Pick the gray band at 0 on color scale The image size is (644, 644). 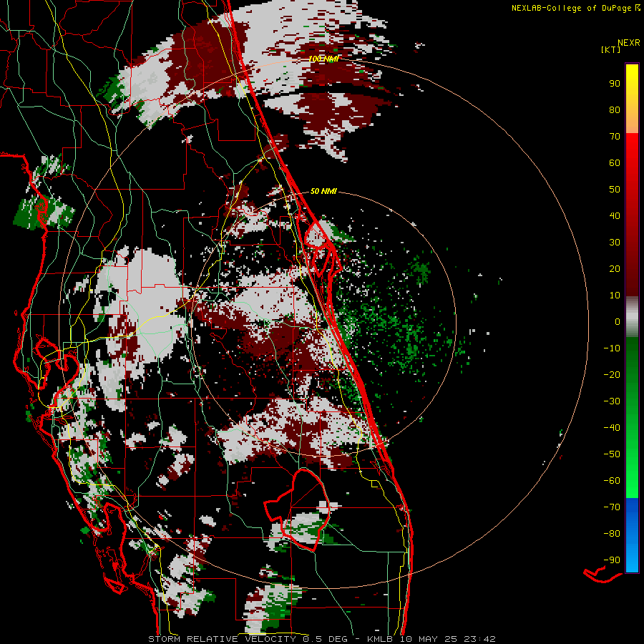(x=632, y=318)
